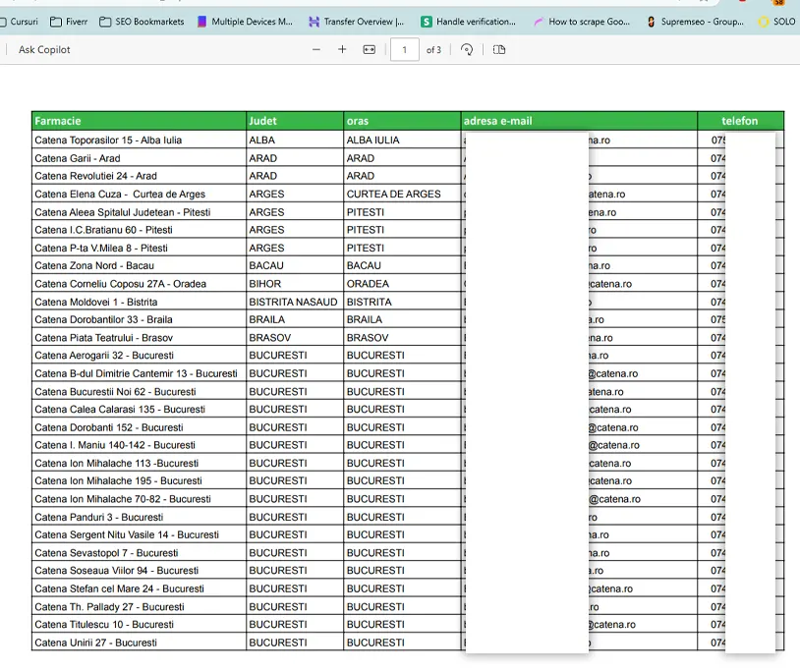Open the Handle verification bookmark
This screenshot has height=672, width=800.
(468, 21)
